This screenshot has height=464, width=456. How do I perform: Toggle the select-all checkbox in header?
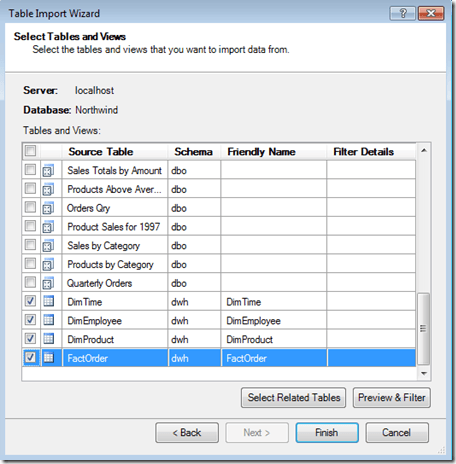30,151
